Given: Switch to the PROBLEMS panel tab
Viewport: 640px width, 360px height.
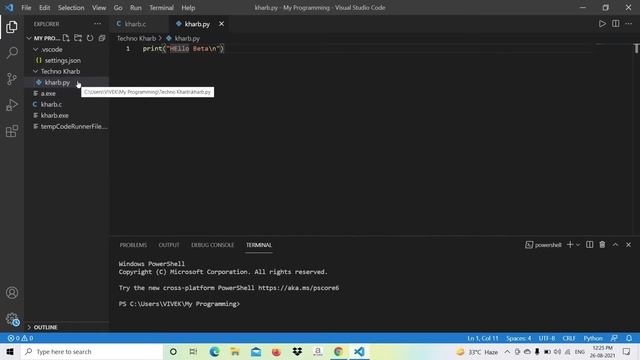Looking at the screenshot, I should pyautogui.click(x=133, y=244).
